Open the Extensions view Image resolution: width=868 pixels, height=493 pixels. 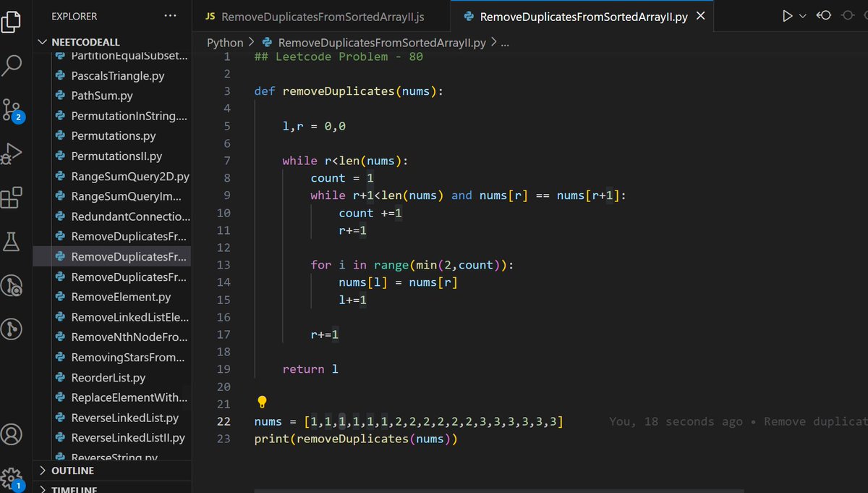(x=12, y=198)
